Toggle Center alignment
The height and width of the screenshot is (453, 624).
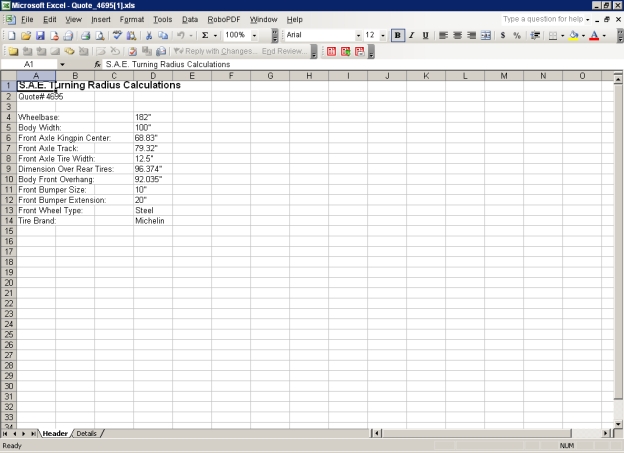click(457, 36)
